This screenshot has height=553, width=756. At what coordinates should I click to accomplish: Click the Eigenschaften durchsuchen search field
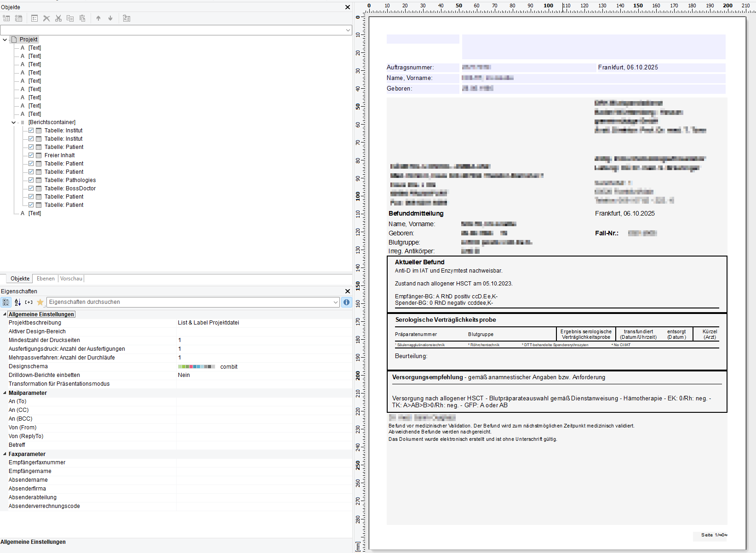[x=189, y=302]
